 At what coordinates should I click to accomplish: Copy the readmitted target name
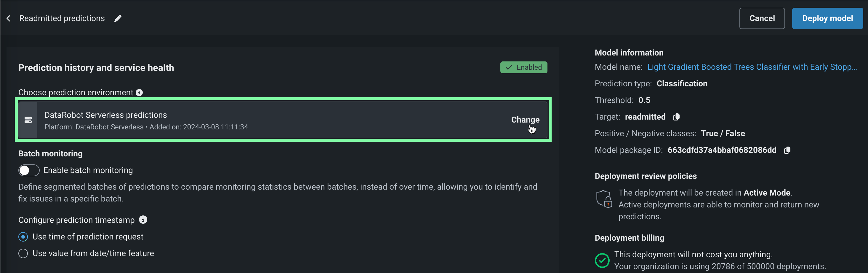[676, 117]
